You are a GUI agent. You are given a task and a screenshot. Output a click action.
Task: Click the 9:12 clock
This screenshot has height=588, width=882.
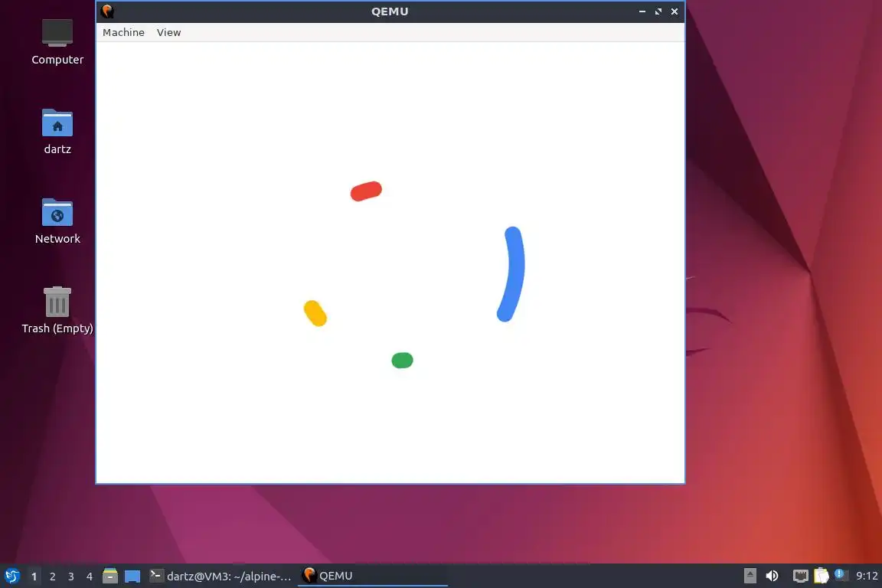tap(867, 576)
